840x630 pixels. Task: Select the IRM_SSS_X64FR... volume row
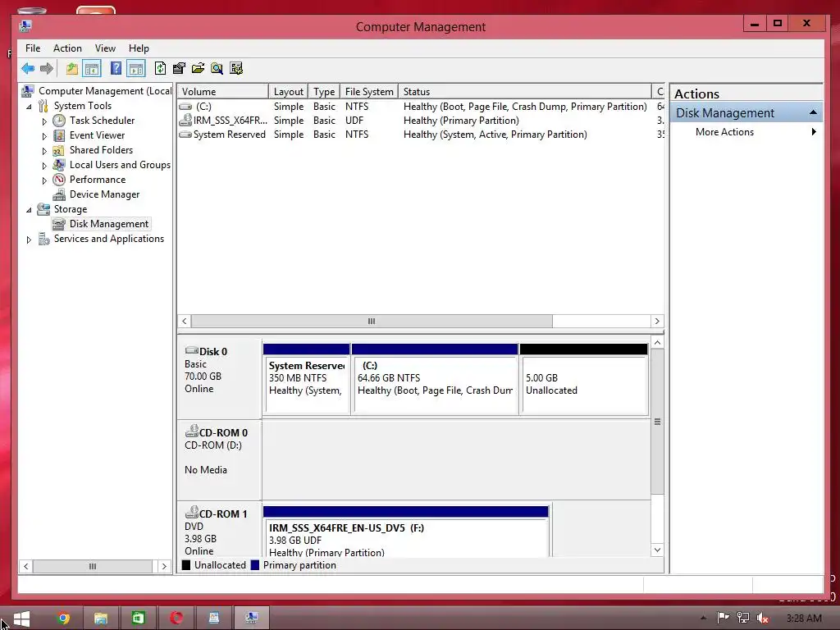[421, 121]
